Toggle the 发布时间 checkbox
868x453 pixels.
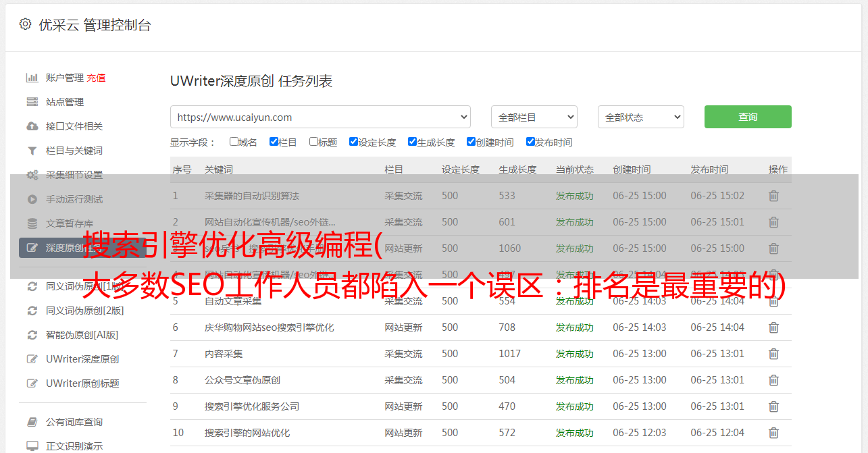click(x=530, y=142)
